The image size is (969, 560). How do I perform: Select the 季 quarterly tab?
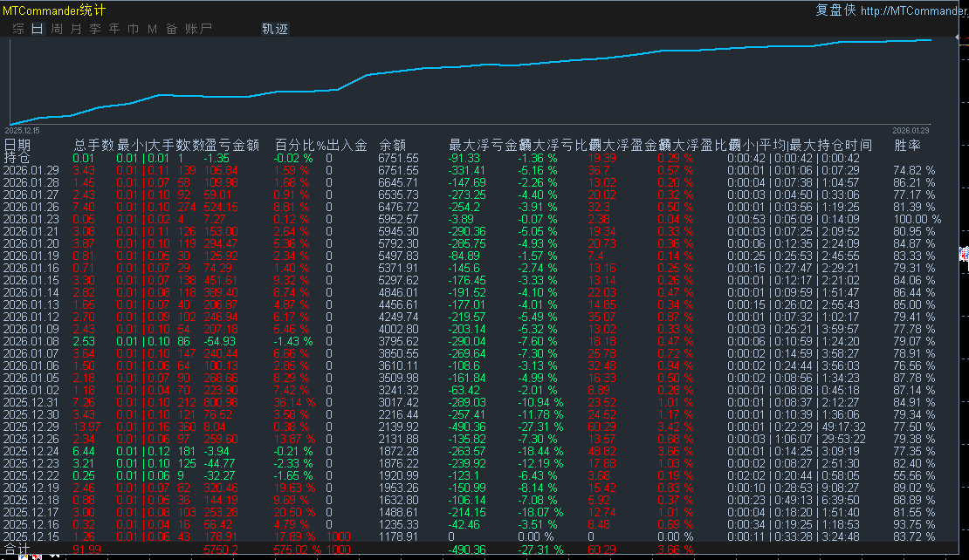pos(95,29)
